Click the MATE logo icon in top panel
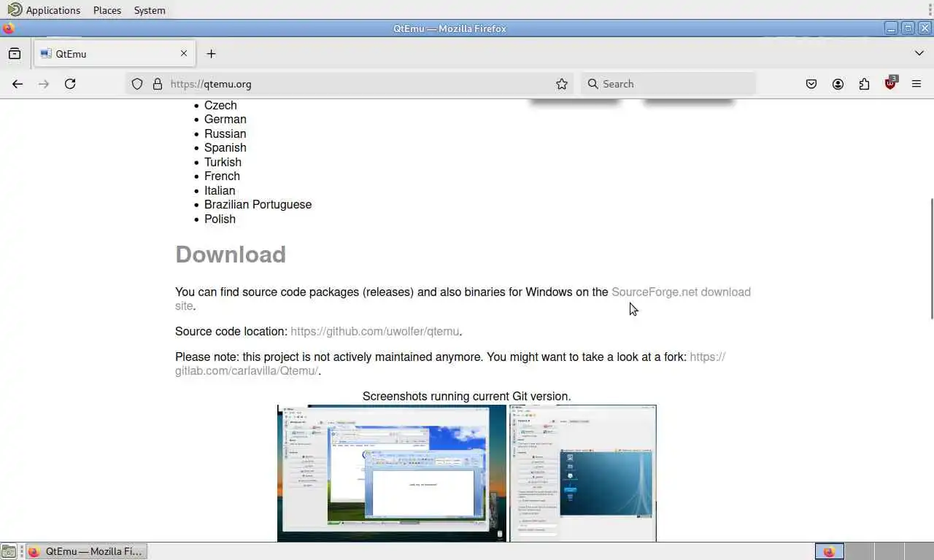Image resolution: width=934 pixels, height=560 pixels. [x=14, y=9]
